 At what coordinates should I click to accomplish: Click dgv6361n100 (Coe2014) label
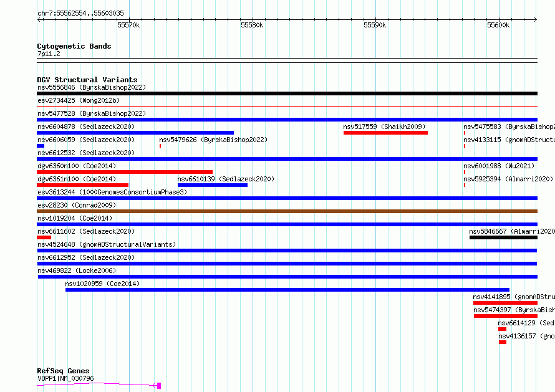click(x=77, y=179)
